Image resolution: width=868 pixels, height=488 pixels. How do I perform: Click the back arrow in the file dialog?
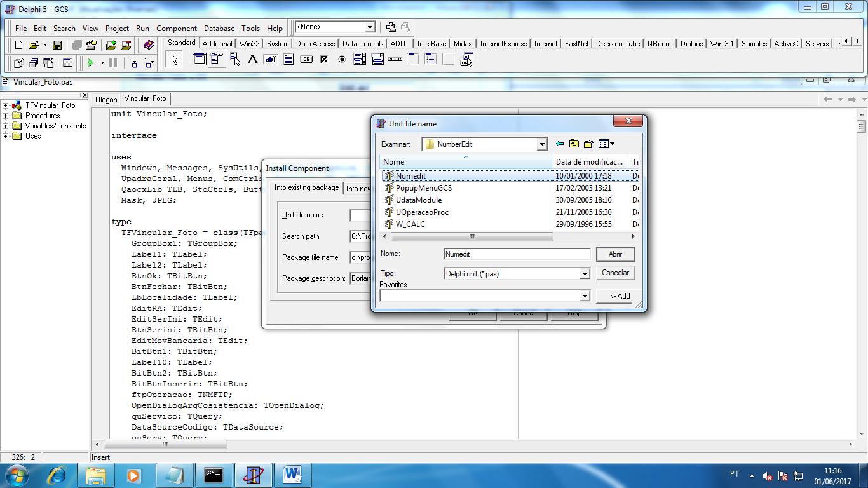tap(559, 144)
